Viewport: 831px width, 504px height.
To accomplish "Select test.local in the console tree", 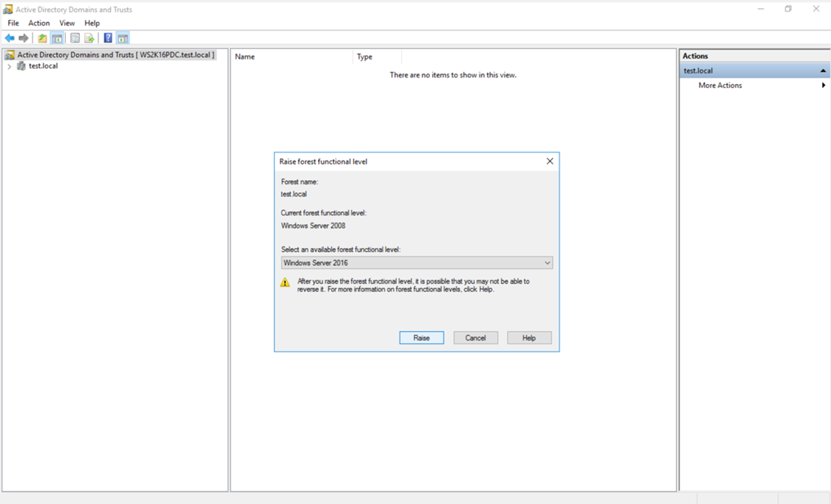I will point(43,66).
